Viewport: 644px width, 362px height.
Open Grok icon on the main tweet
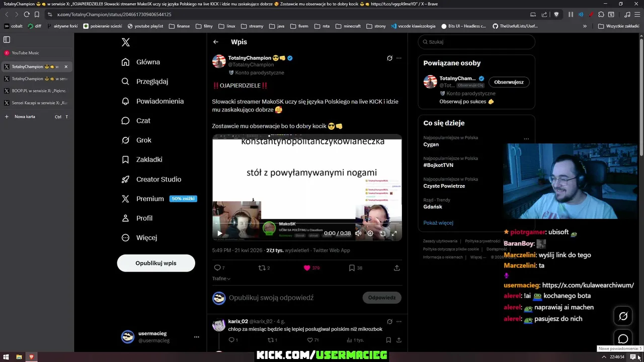pyautogui.click(x=389, y=58)
